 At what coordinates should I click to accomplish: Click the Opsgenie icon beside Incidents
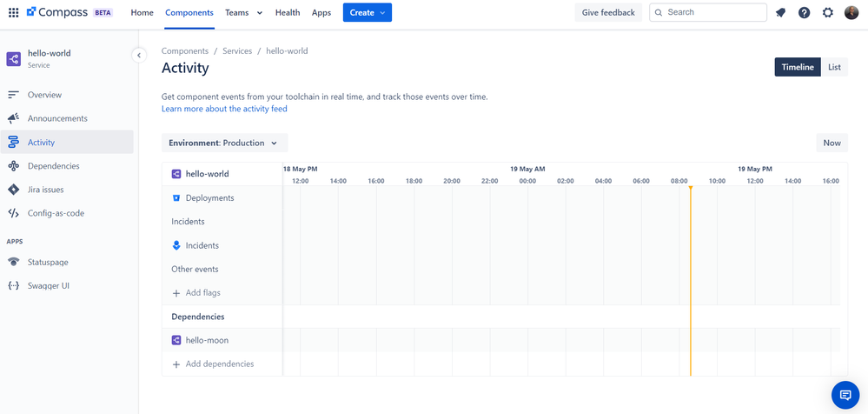pyautogui.click(x=176, y=245)
